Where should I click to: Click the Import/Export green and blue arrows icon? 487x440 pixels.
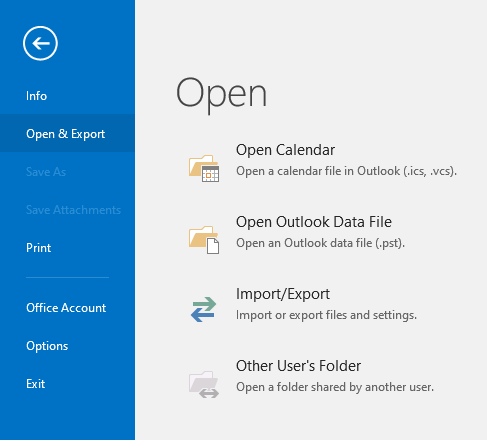click(x=204, y=309)
